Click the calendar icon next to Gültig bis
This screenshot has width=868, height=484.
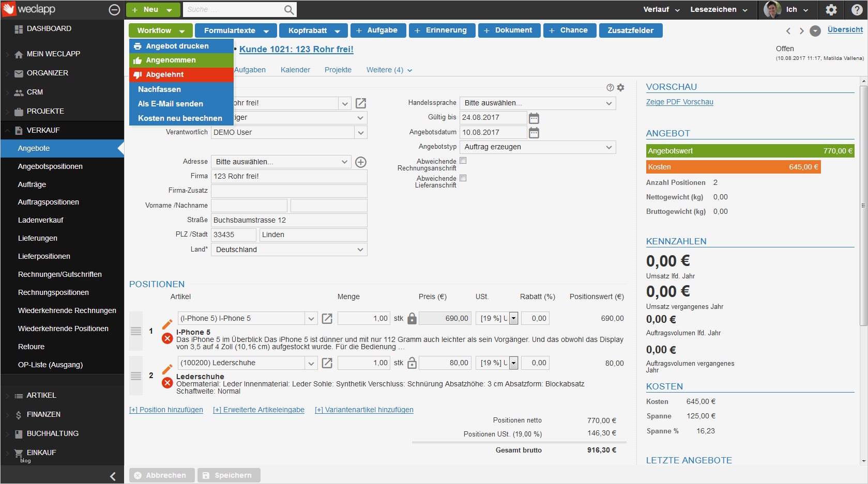click(x=534, y=118)
